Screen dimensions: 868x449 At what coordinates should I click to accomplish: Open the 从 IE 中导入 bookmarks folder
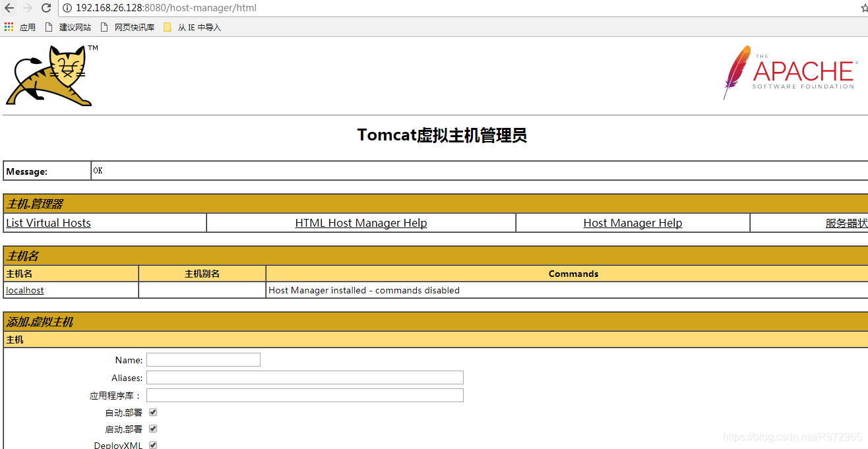point(193,27)
